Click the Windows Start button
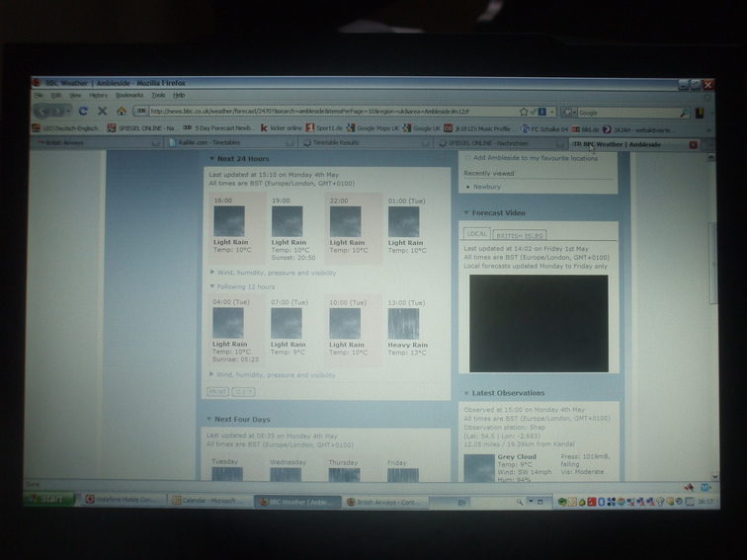This screenshot has height=560, width=747. pos(48,499)
